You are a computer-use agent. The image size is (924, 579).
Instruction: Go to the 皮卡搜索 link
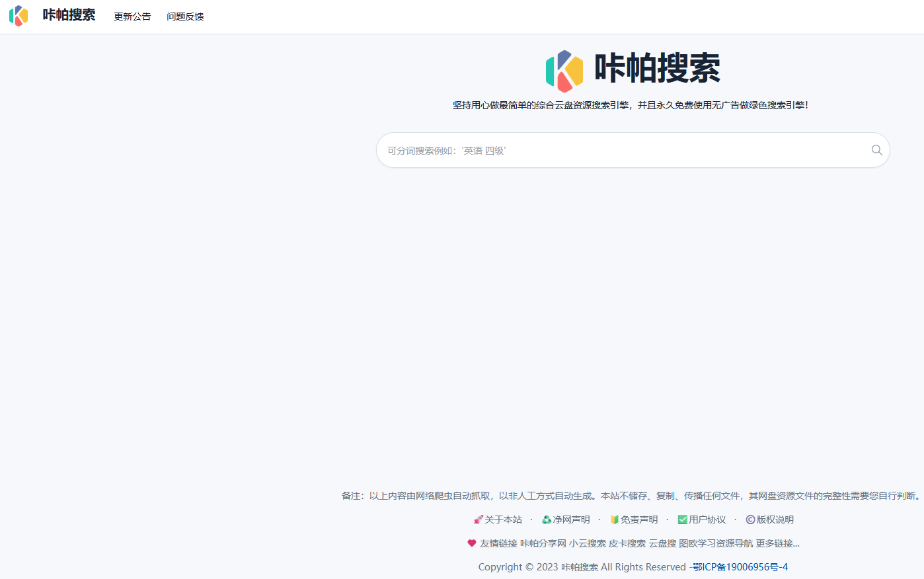point(627,543)
